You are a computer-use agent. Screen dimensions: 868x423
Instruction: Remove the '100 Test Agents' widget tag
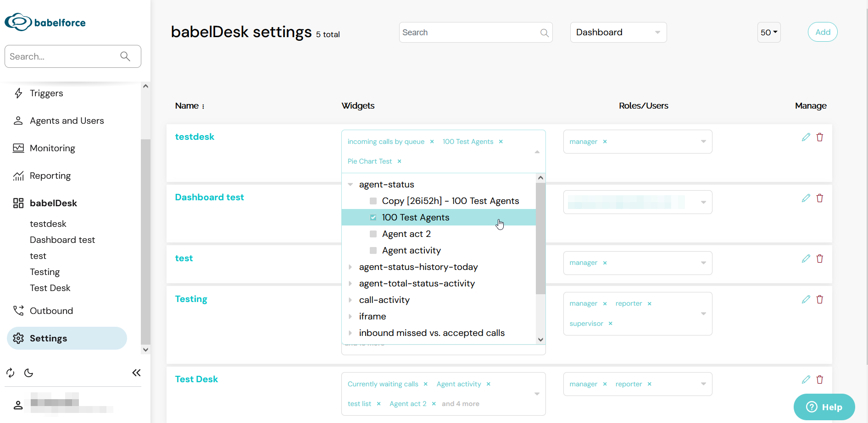pyautogui.click(x=501, y=142)
